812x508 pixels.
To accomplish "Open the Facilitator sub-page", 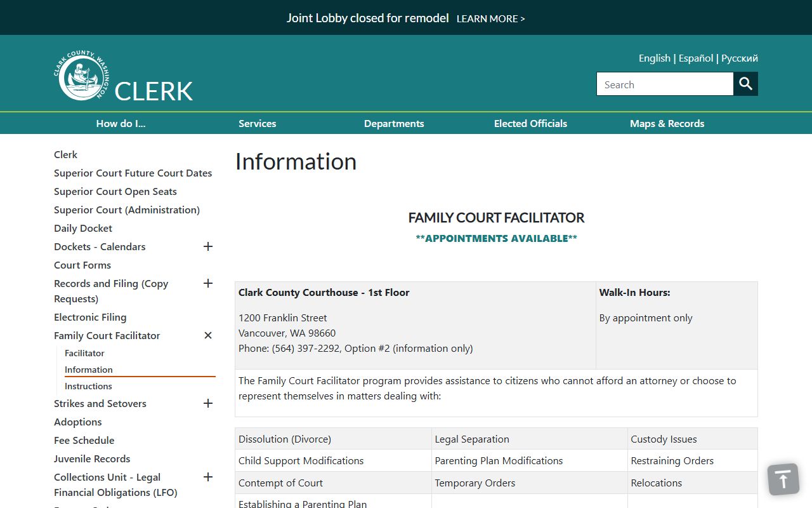I will 84,353.
